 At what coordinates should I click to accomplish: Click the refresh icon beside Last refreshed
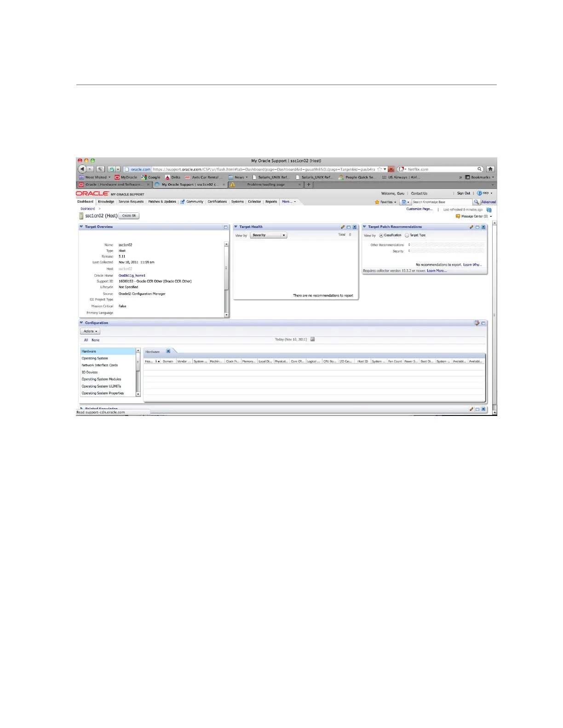click(489, 210)
